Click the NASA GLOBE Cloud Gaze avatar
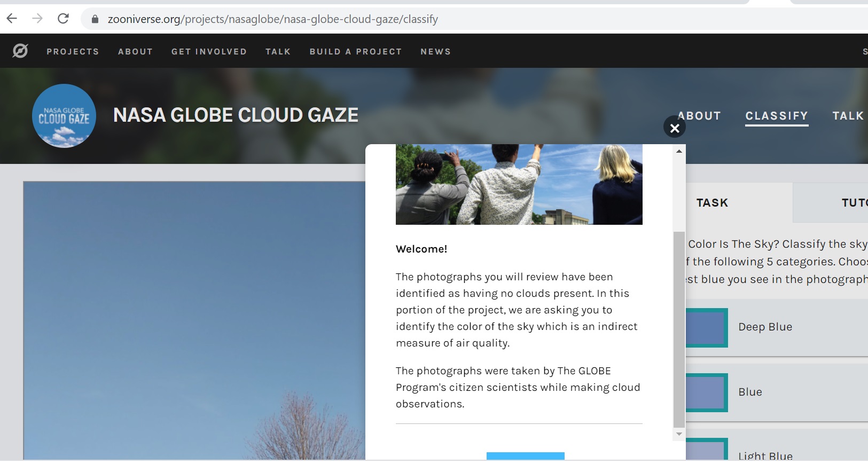Viewport: 868px width, 464px height. tap(64, 116)
